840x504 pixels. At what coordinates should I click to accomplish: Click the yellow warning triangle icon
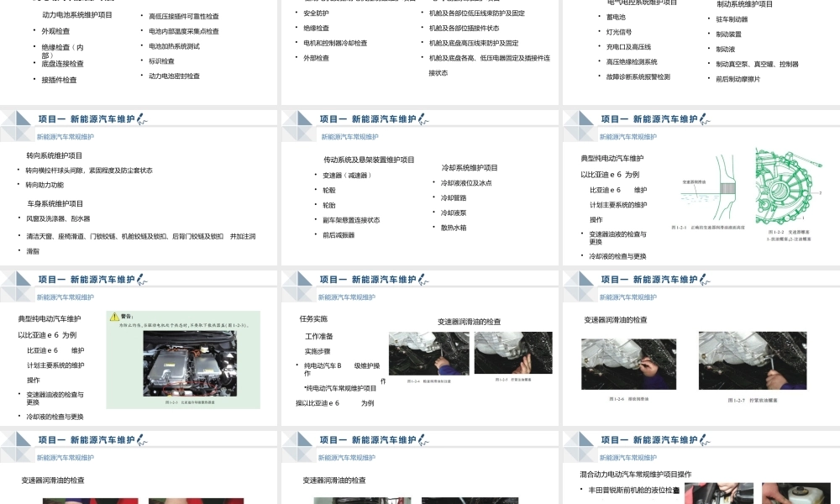[114, 317]
